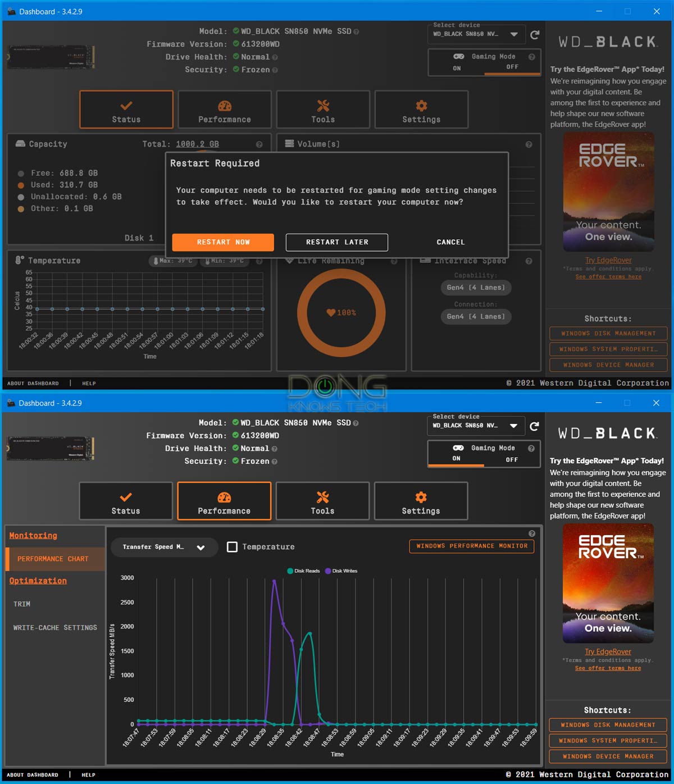
Task: Click EdgeRover ad image in Performance chart window
Action: coord(608,584)
